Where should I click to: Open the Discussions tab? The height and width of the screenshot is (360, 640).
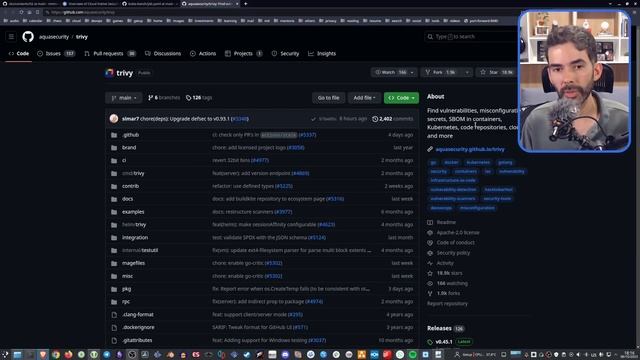coord(163,53)
